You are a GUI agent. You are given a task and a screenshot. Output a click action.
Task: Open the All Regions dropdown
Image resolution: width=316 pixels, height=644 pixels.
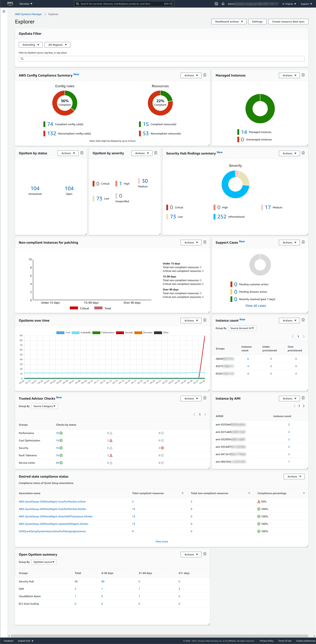pyautogui.click(x=58, y=45)
